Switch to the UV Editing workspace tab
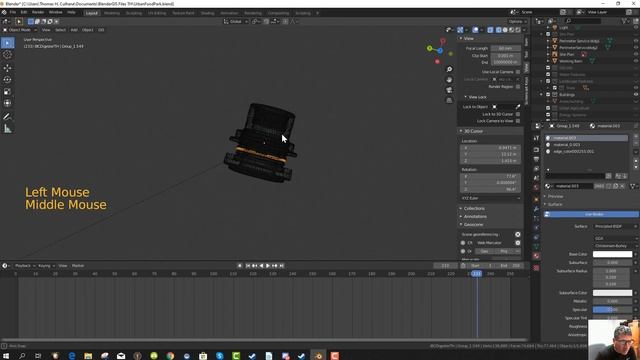Screen dimensions: 640x360 pos(157,13)
